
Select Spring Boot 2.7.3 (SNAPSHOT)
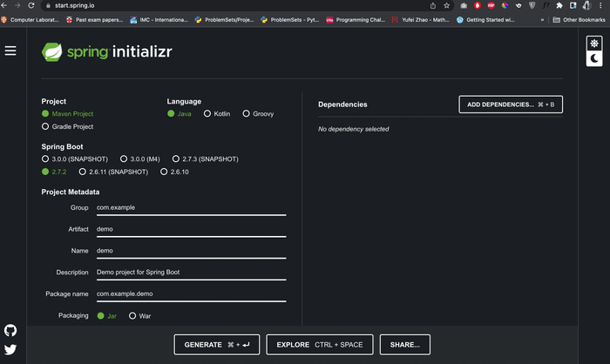[x=206, y=158]
